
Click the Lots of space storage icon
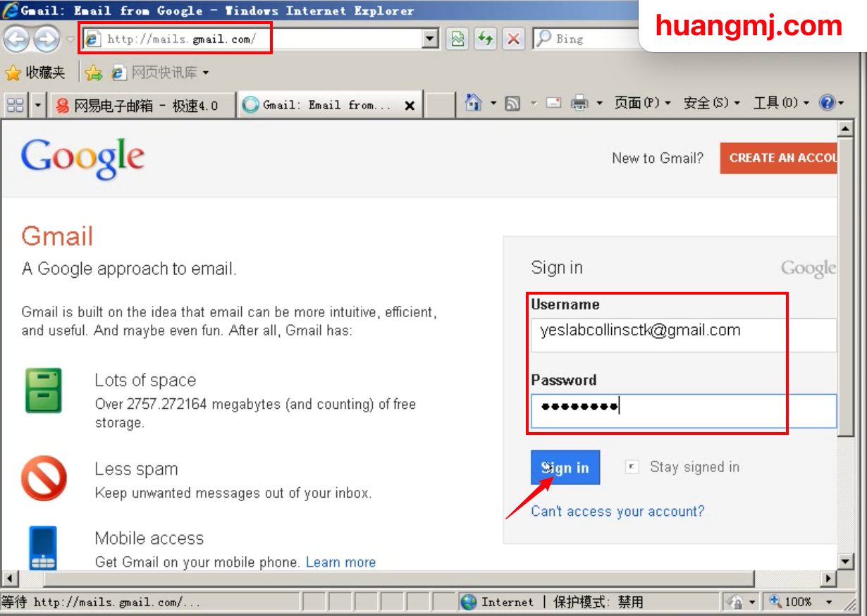pyautogui.click(x=44, y=390)
